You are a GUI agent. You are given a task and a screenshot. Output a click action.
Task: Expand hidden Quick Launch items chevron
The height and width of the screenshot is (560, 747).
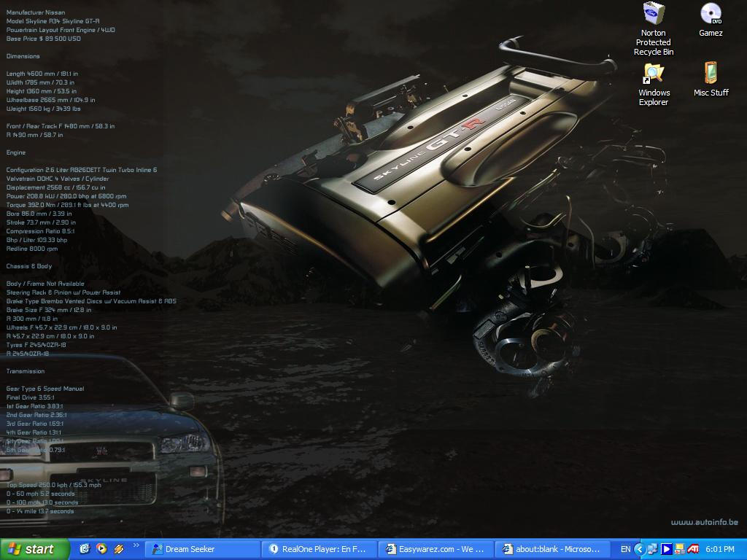[x=136, y=545]
